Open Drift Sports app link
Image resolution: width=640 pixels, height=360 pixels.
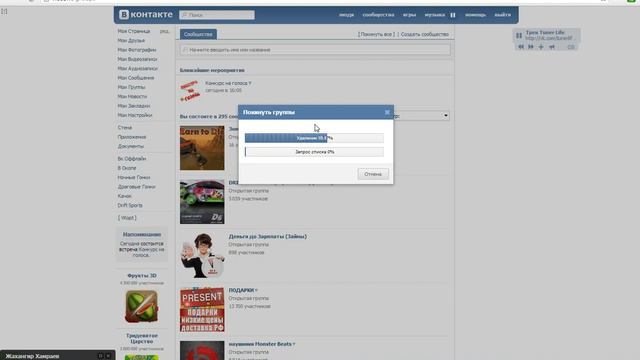(x=130, y=205)
